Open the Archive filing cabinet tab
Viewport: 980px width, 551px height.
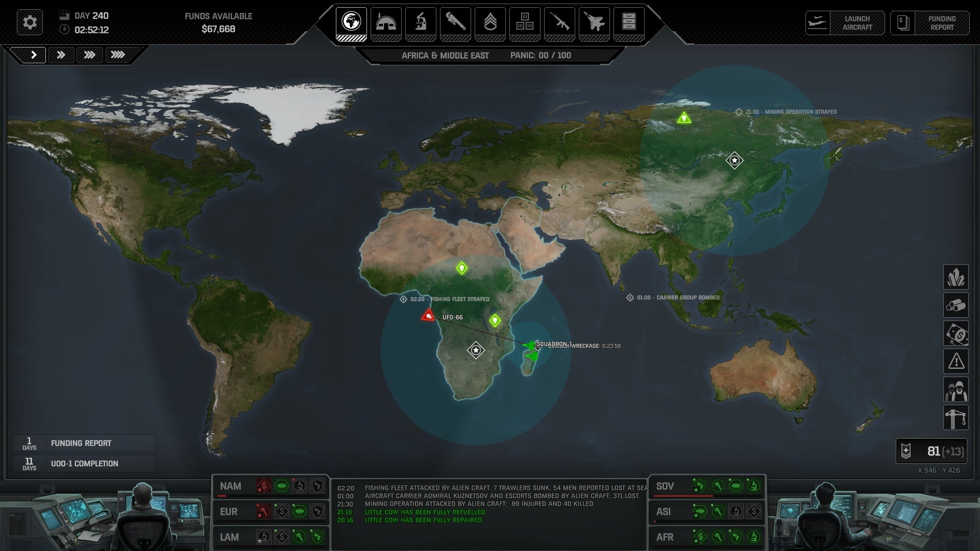point(629,23)
